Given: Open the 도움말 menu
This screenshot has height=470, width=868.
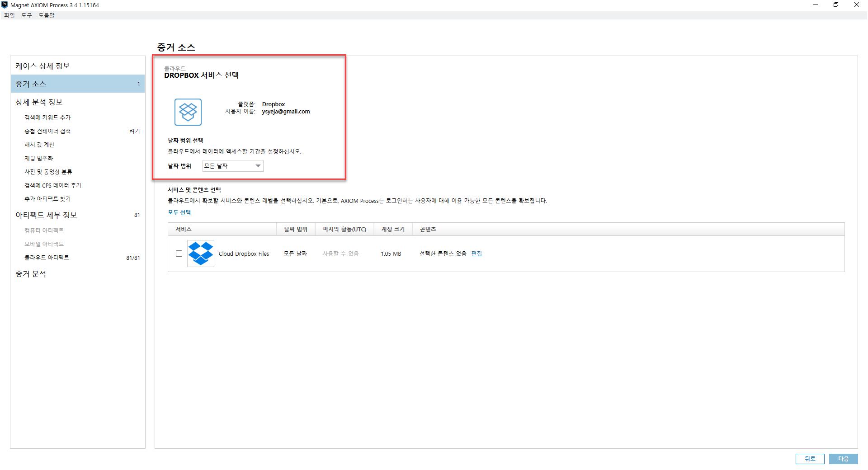Looking at the screenshot, I should click(47, 15).
